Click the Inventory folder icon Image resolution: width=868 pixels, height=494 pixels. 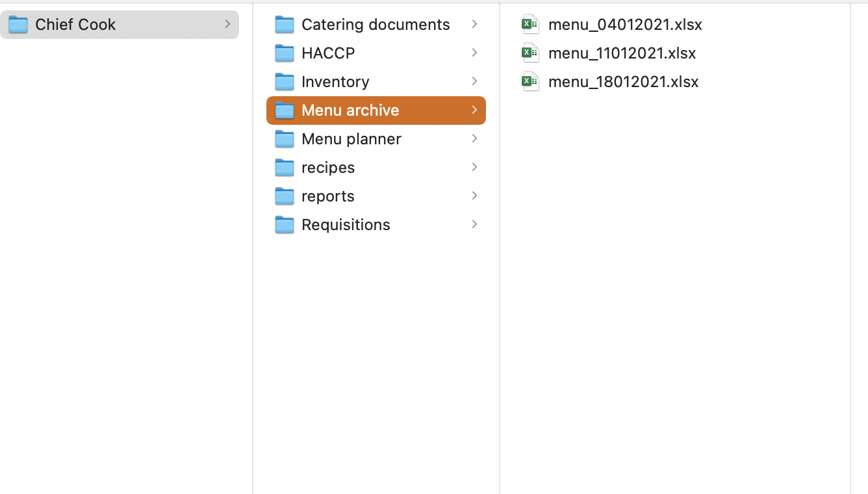click(x=285, y=82)
